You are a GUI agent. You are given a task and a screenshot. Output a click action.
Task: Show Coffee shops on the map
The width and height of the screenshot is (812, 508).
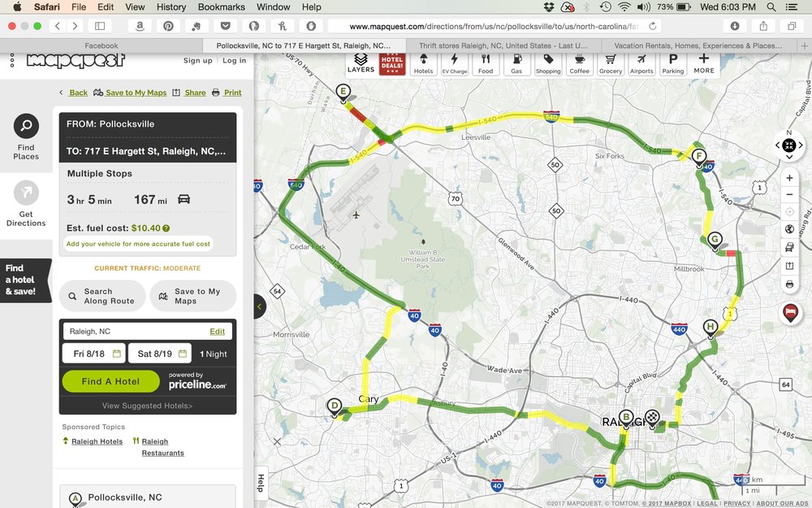579,63
